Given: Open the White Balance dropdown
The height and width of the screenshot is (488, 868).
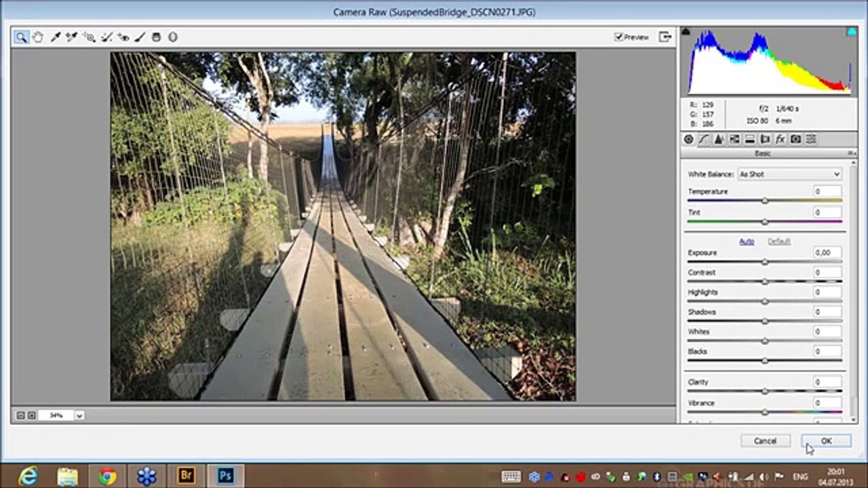Looking at the screenshot, I should 789,174.
